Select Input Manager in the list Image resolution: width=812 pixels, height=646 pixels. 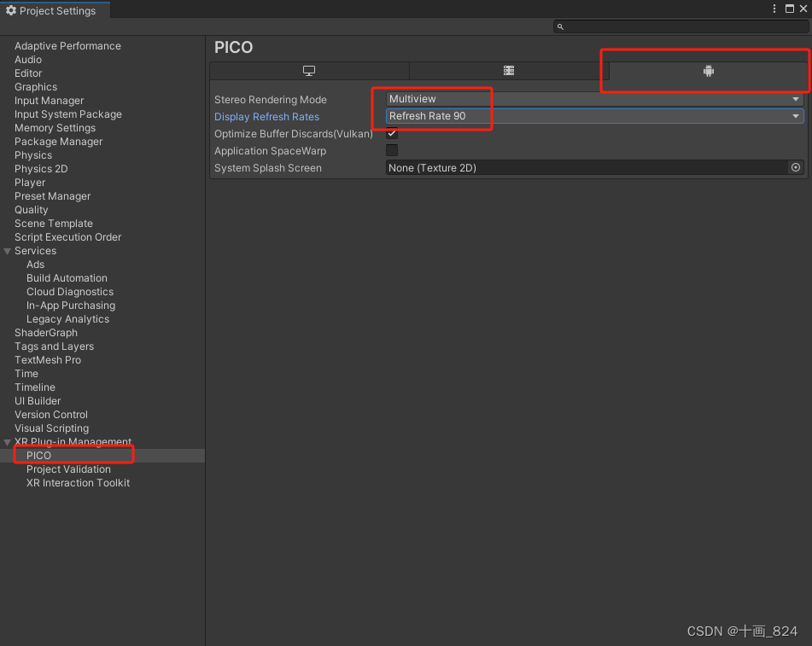50,101
